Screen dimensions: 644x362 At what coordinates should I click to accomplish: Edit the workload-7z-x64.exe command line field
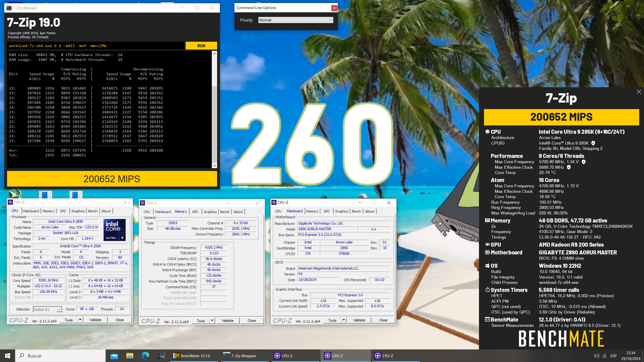(96, 46)
